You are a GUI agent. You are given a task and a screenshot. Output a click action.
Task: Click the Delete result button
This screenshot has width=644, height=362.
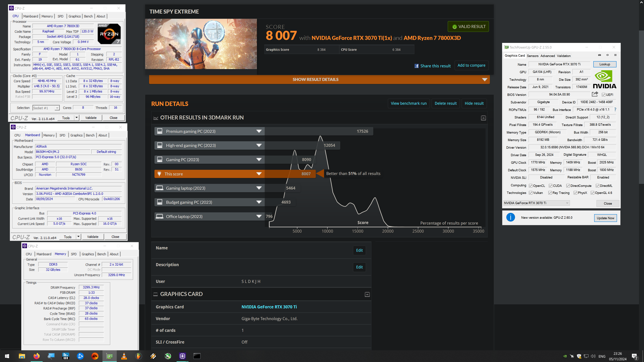click(x=445, y=103)
